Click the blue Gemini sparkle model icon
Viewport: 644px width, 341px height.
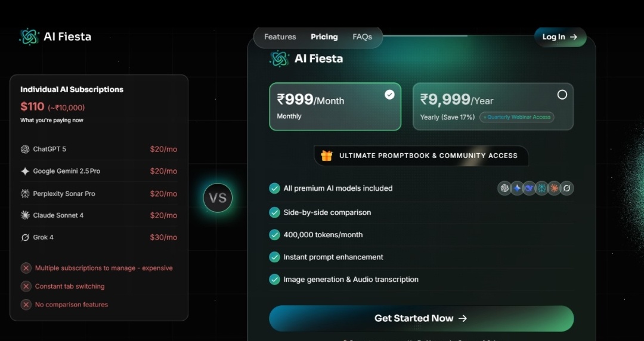click(x=518, y=188)
